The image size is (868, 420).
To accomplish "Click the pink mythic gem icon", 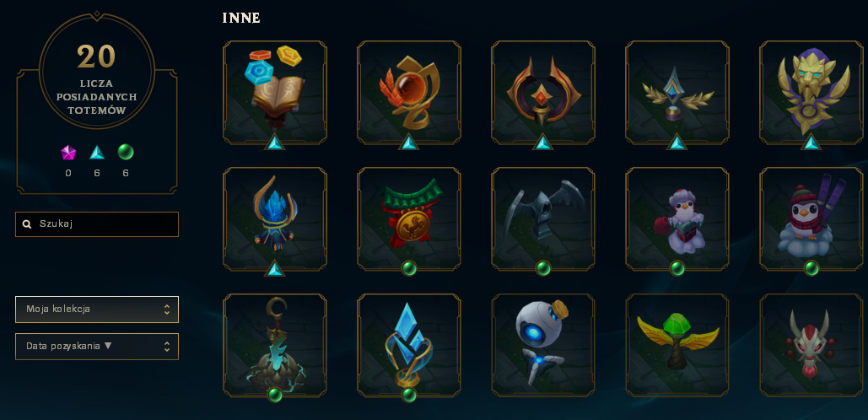I will 68,152.
